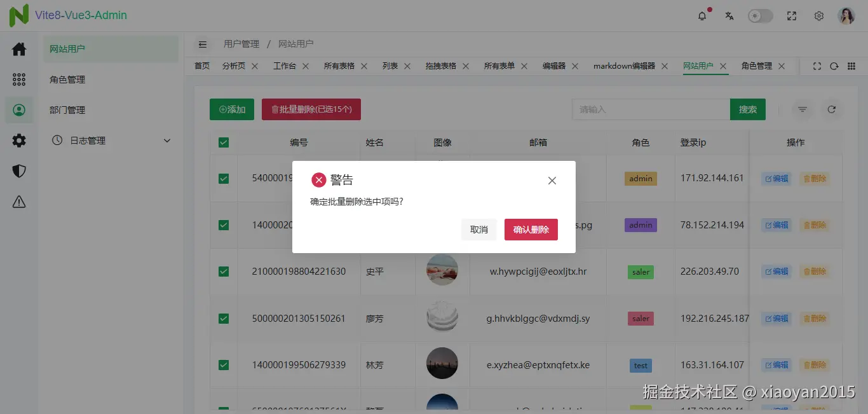
Task: Select 角色管理 in side menu
Action: click(x=111, y=79)
